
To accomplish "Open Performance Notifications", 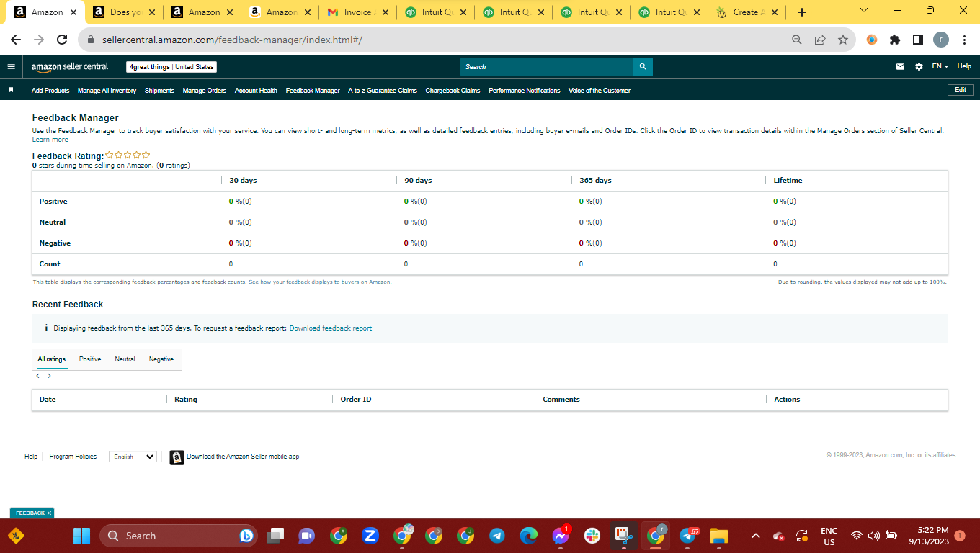I will [x=524, y=91].
